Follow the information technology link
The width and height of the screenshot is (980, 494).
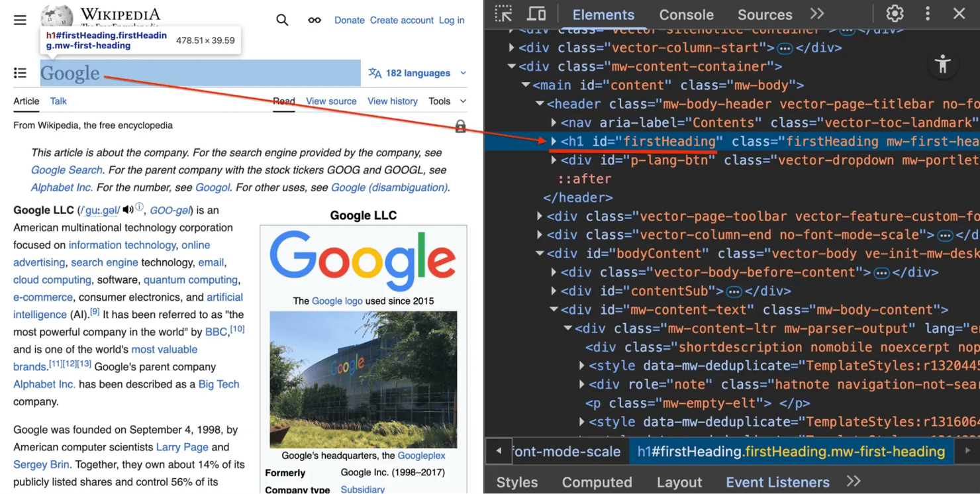coord(122,245)
